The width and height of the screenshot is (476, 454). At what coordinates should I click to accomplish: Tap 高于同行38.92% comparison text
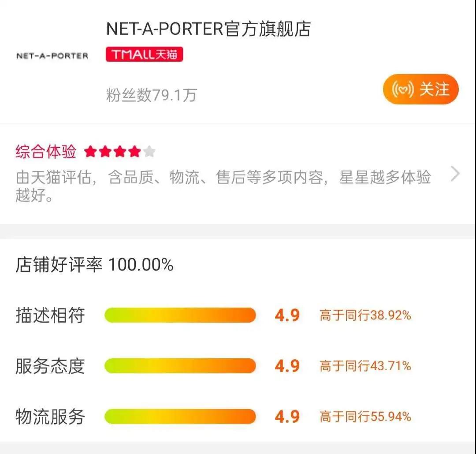(365, 315)
